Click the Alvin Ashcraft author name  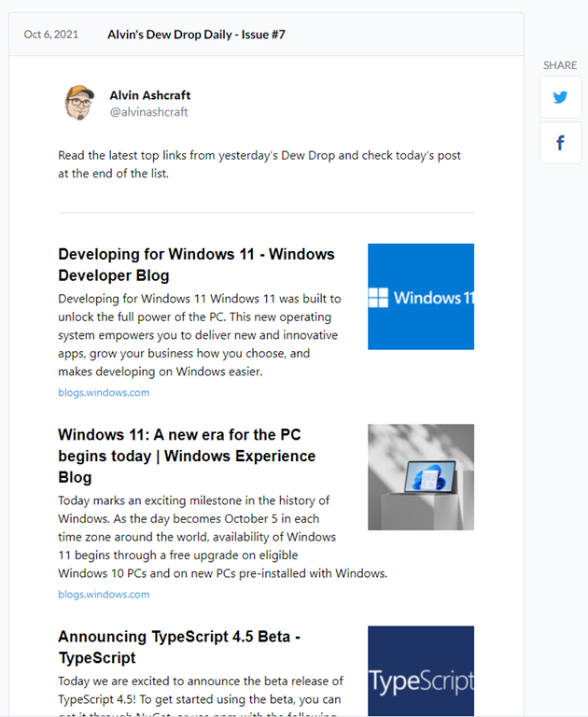pos(150,95)
